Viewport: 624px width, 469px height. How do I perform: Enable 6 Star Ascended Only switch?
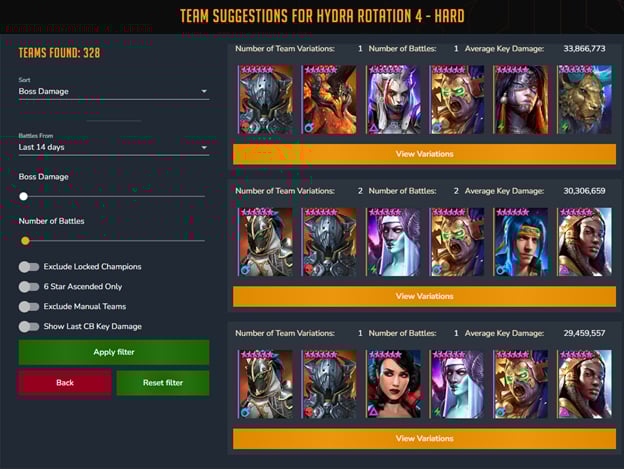(29, 286)
